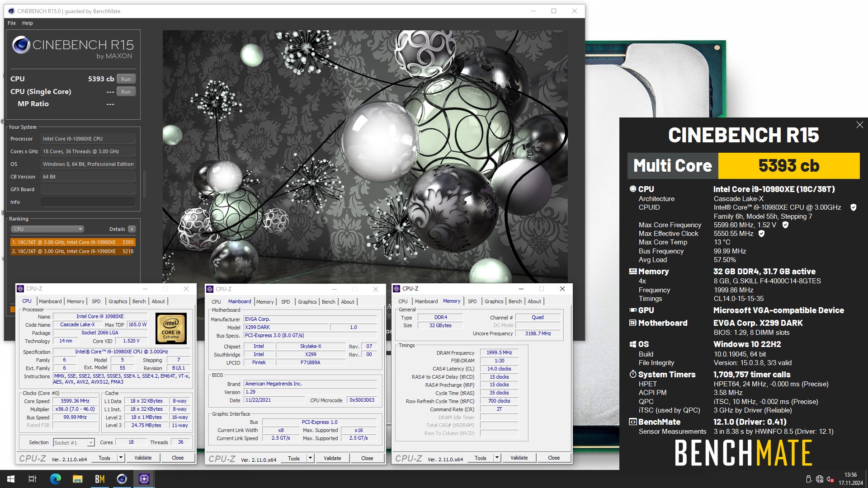
Task: Open Graphics tab in right CPU-Z
Action: click(x=494, y=301)
